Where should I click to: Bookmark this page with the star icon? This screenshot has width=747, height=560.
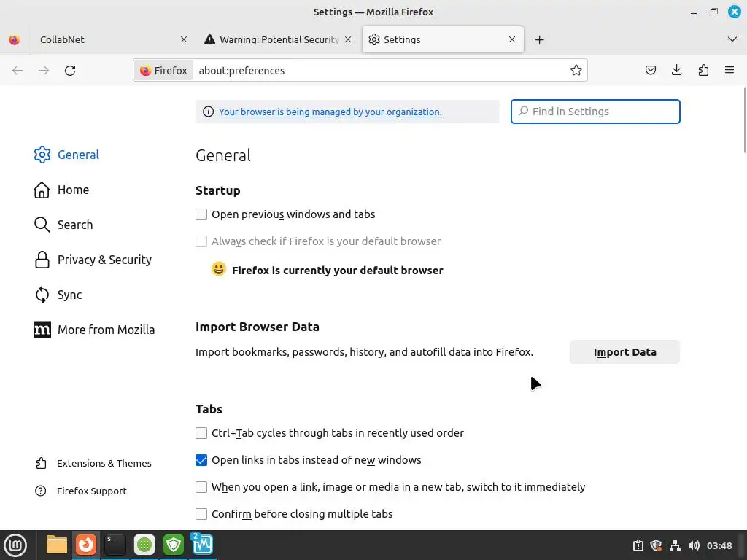point(576,71)
